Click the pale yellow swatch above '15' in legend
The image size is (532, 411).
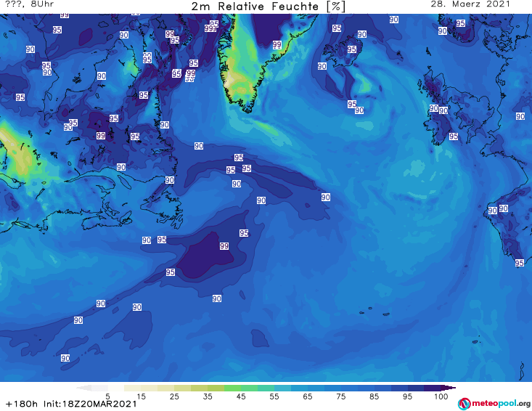coord(132,388)
